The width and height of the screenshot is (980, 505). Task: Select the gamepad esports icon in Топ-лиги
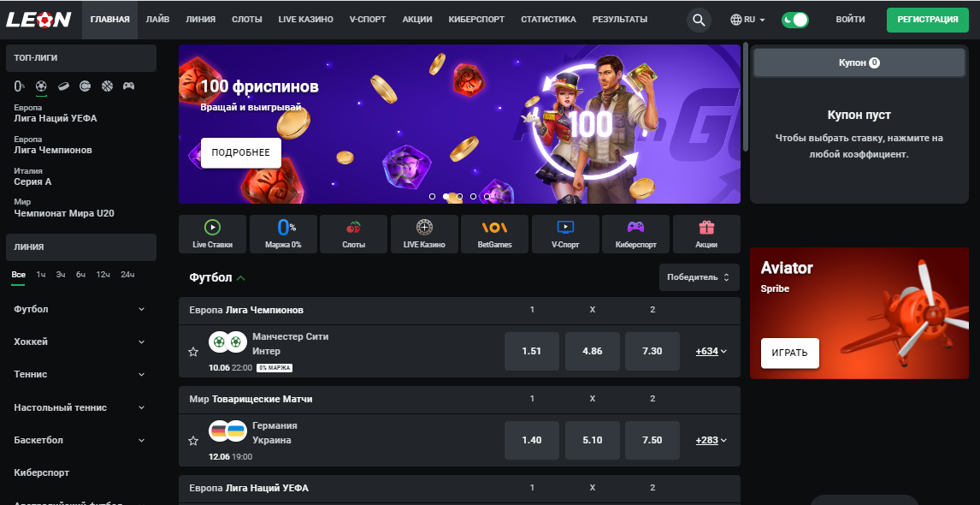click(128, 86)
